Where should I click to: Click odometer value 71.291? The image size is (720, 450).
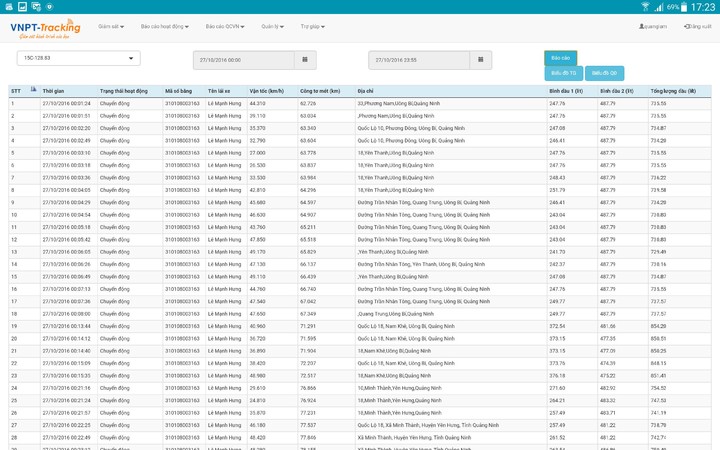pyautogui.click(x=308, y=326)
